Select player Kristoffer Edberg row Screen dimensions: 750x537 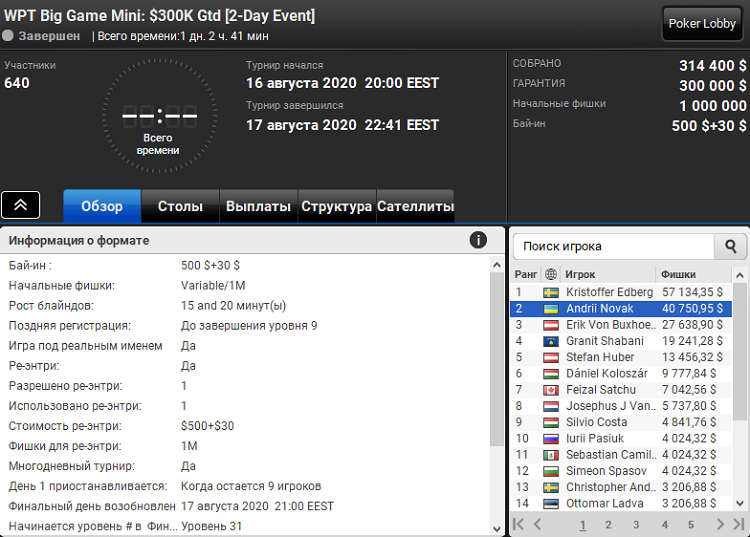[621, 292]
